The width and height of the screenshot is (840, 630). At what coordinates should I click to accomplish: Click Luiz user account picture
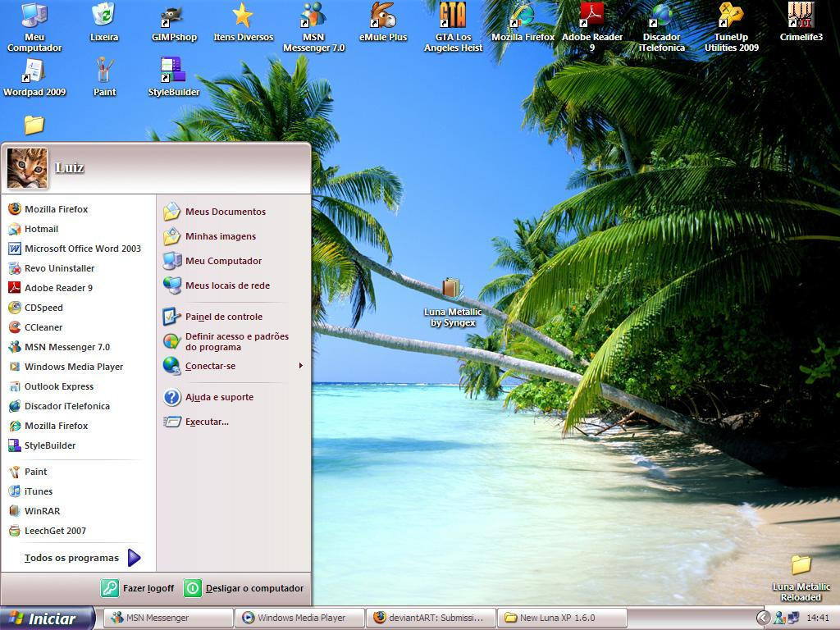click(x=27, y=167)
